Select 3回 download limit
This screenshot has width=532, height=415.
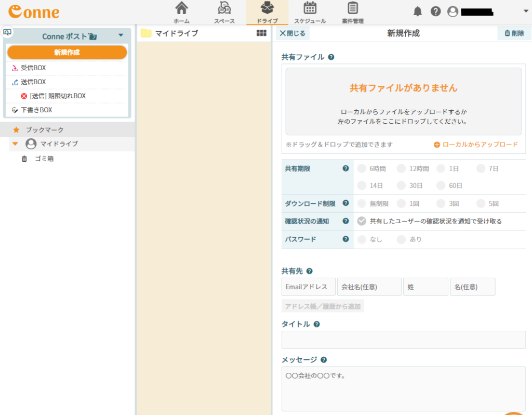point(441,203)
